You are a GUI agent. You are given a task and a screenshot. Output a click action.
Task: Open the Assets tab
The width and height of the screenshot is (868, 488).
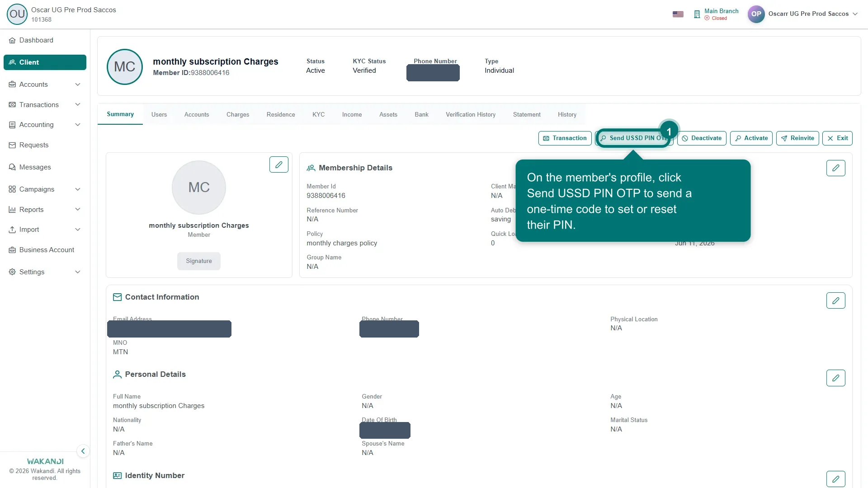388,115
